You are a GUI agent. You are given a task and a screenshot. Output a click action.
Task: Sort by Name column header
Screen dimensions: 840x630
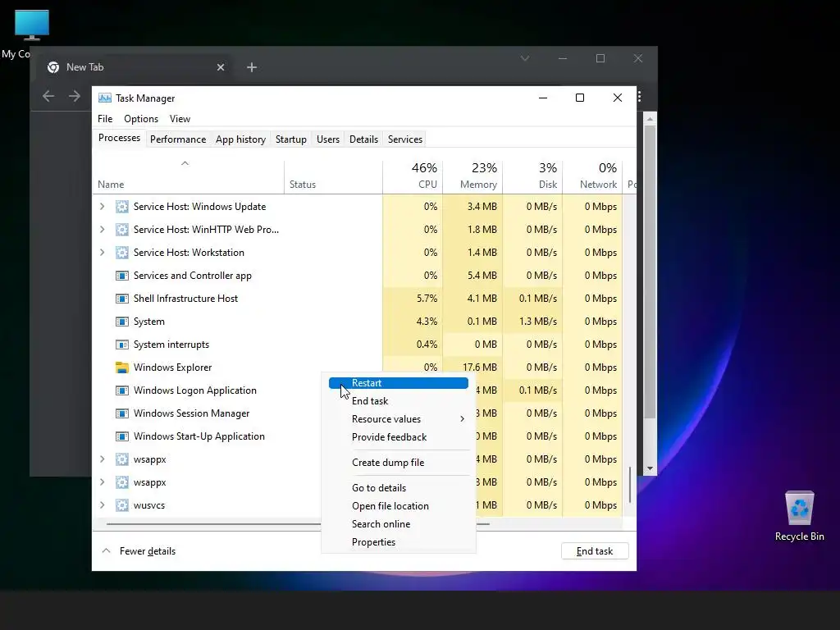pyautogui.click(x=188, y=176)
